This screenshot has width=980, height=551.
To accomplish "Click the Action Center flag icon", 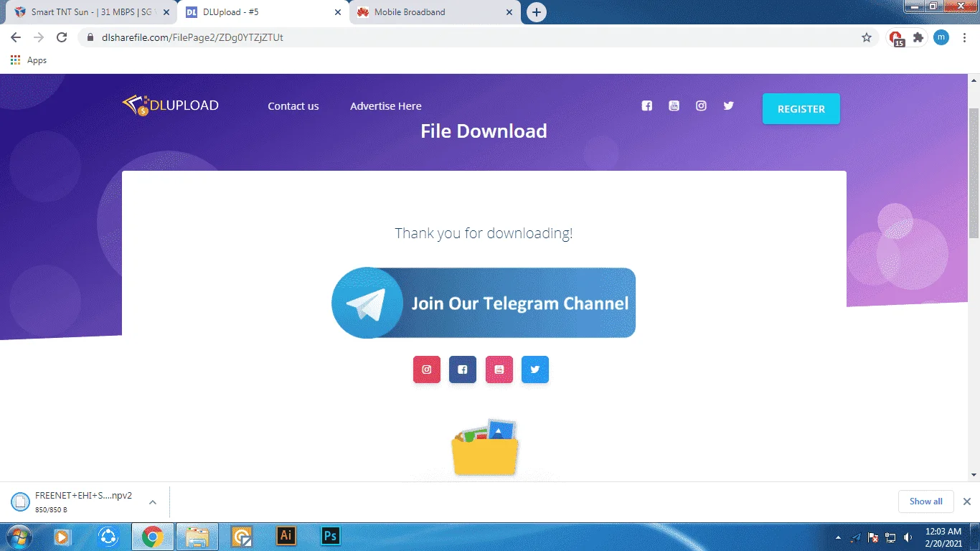I will 873,537.
